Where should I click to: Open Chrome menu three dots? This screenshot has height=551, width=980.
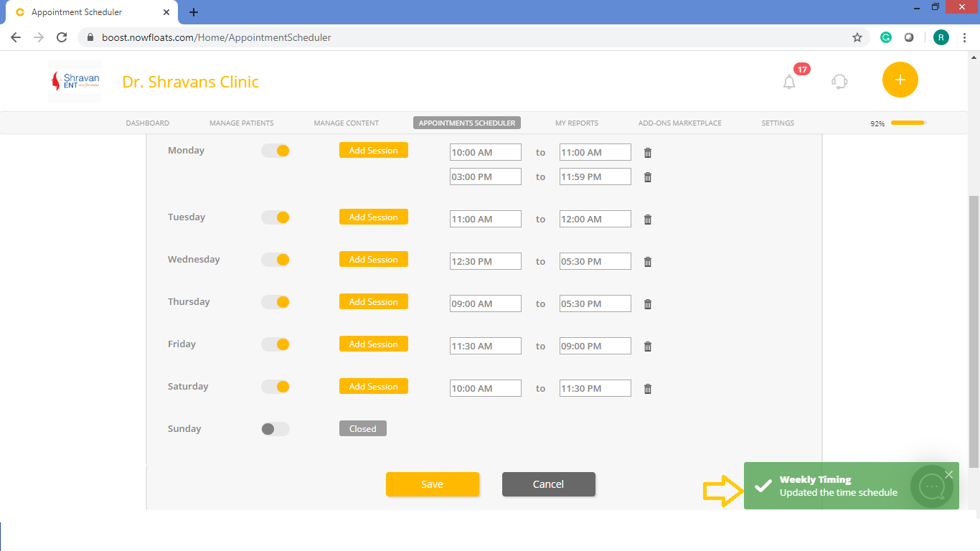point(964,37)
